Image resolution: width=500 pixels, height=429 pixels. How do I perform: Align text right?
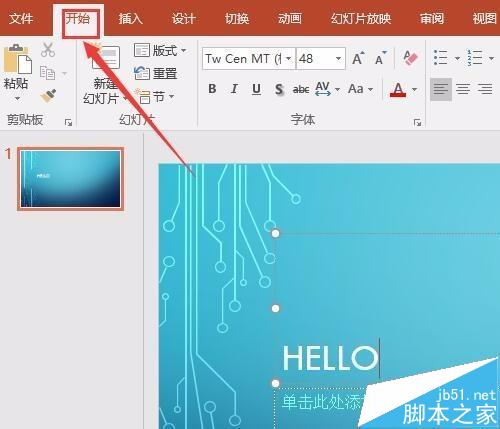point(485,89)
